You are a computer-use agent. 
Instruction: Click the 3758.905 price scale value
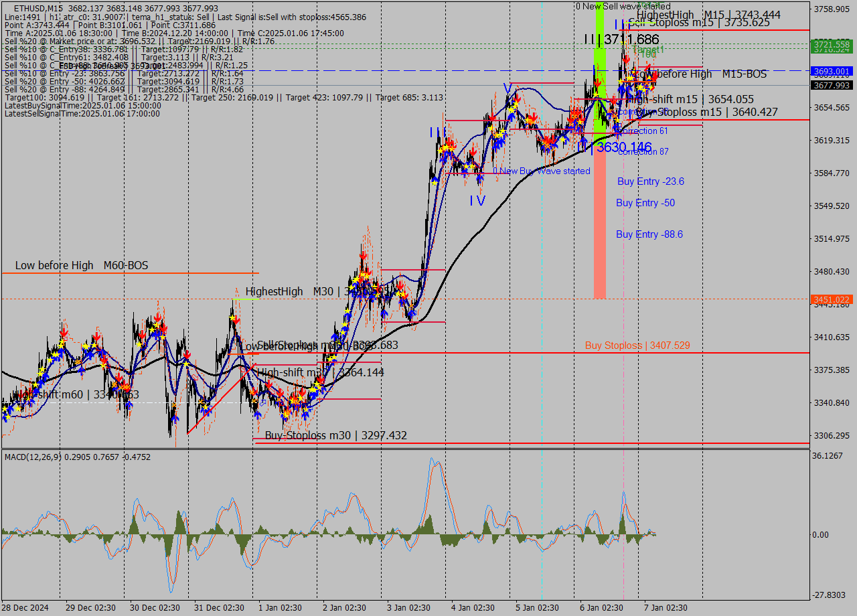pos(830,9)
